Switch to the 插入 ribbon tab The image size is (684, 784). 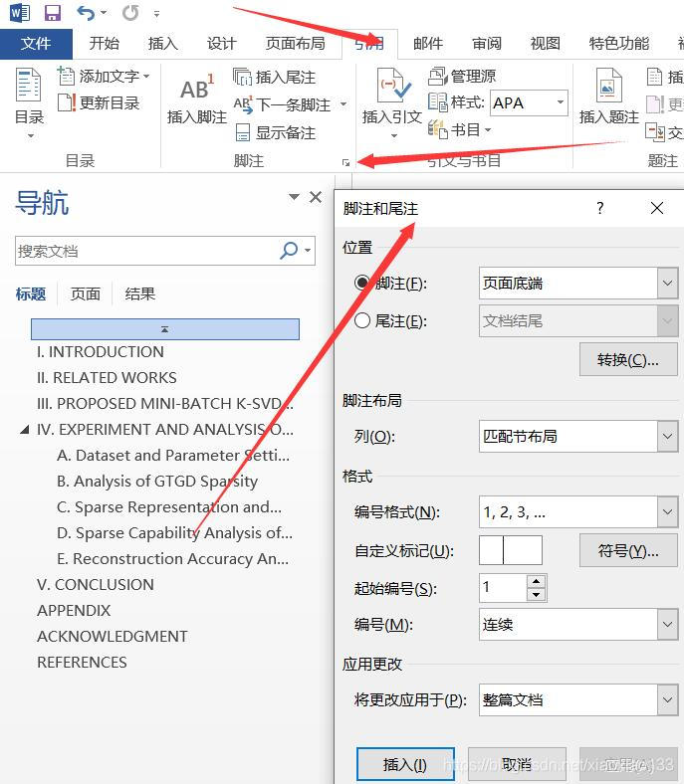[x=163, y=44]
